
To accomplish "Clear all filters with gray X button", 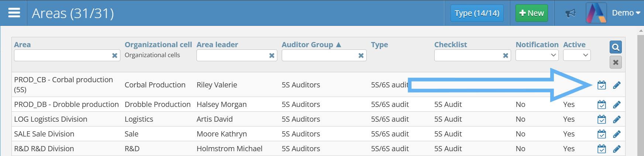I will pyautogui.click(x=616, y=62).
